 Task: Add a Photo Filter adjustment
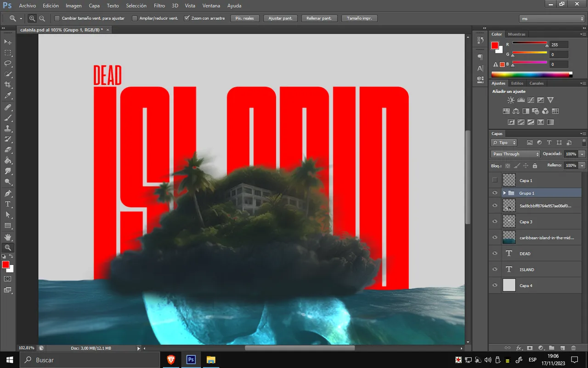pyautogui.click(x=536, y=111)
